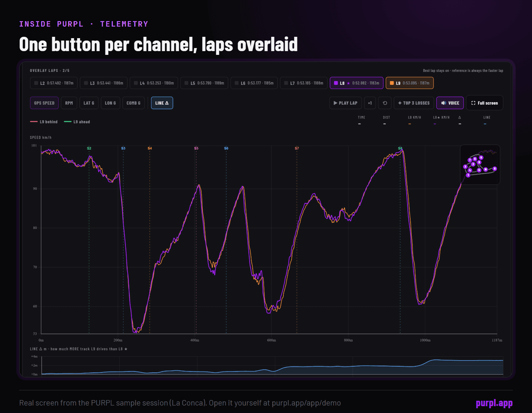Show the COMB G channel
532x413 pixels.
coord(133,103)
